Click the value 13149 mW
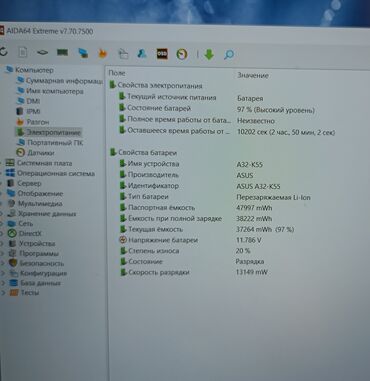The image size is (370, 381). (x=252, y=272)
